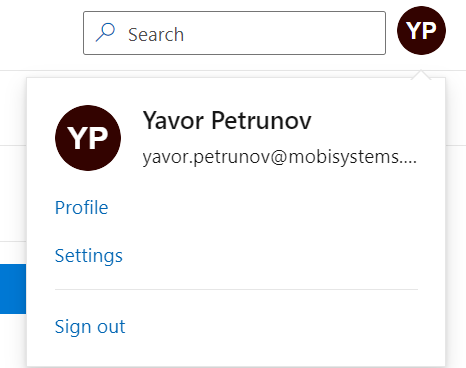Choose Sign out from the account menu
This screenshot has width=466, height=368.
coord(90,326)
